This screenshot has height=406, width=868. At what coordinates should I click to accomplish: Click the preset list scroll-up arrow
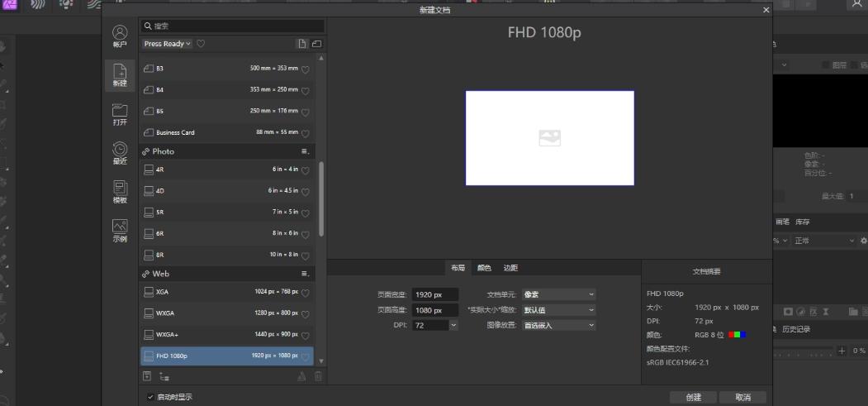[x=321, y=58]
